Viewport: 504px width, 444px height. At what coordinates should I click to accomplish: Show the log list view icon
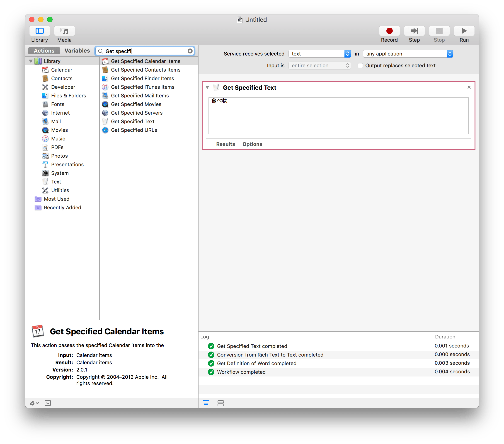click(x=206, y=403)
